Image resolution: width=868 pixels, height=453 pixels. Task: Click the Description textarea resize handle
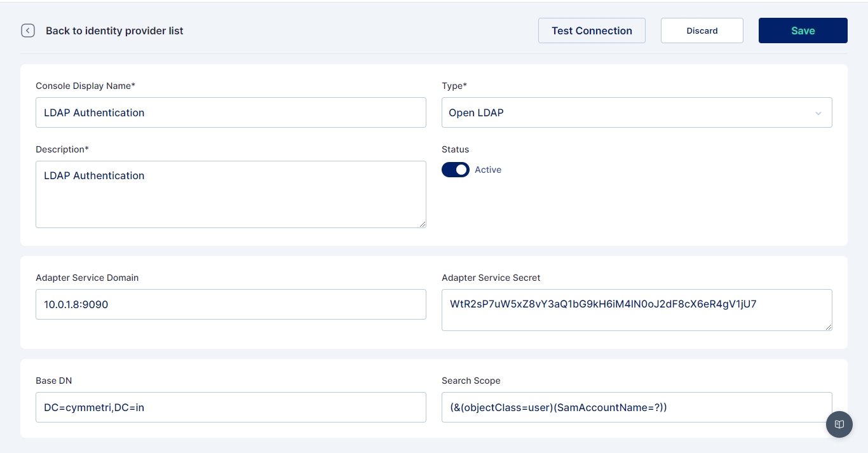point(423,224)
